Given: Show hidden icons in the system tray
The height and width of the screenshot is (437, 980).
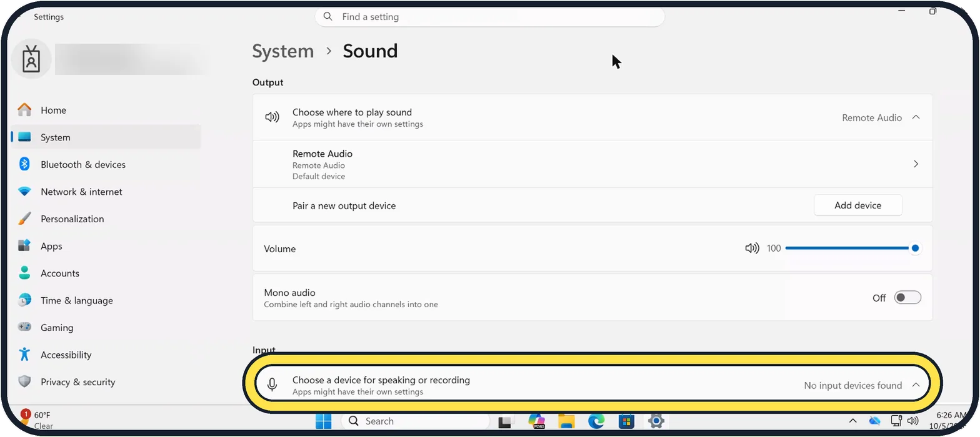Looking at the screenshot, I should point(852,421).
